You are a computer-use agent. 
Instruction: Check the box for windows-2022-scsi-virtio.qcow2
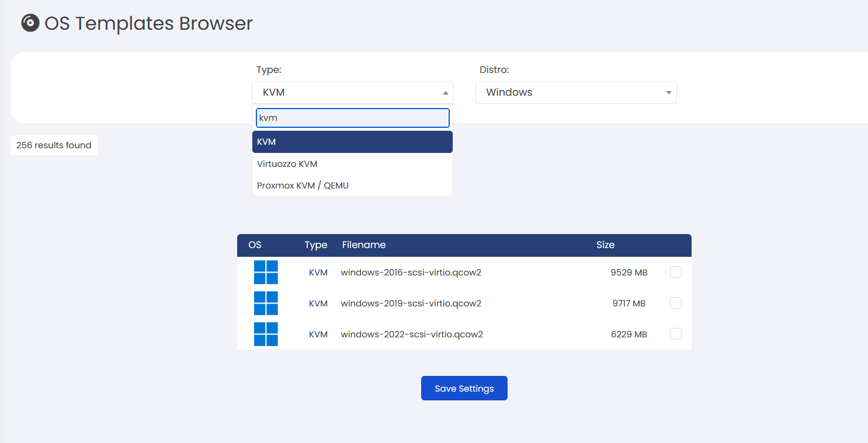pos(676,334)
